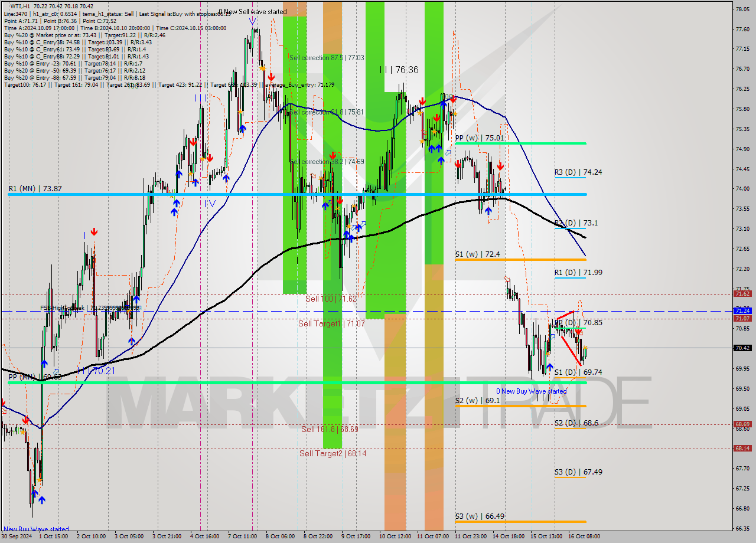Click the 78.05 price scale value

742,9
